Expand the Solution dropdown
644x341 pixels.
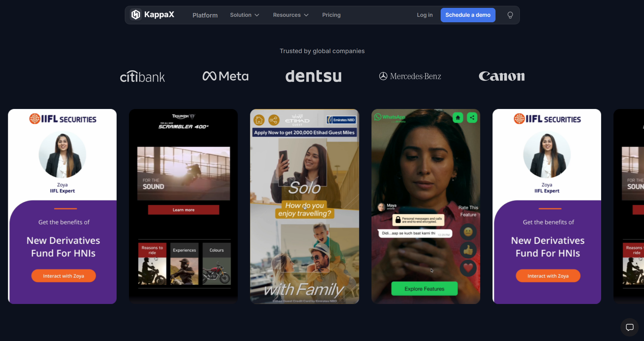coord(245,15)
